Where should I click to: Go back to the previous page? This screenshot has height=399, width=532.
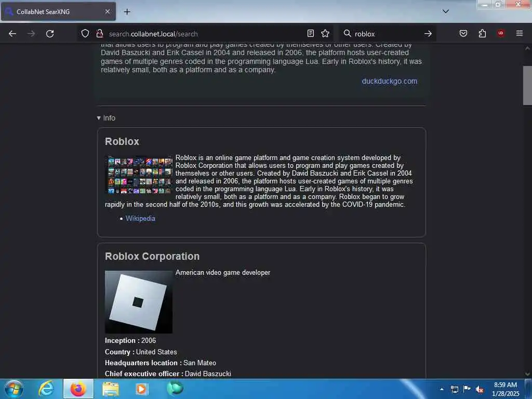point(12,34)
